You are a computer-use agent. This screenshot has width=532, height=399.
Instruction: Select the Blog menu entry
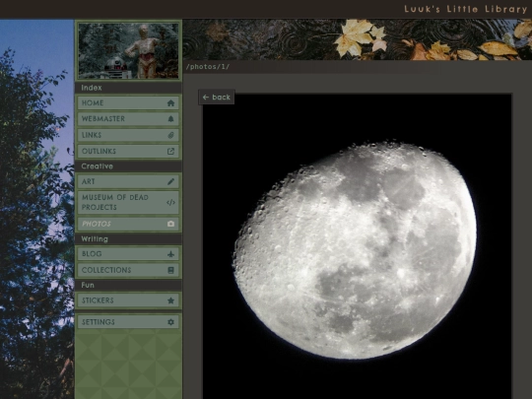pyautogui.click(x=128, y=254)
